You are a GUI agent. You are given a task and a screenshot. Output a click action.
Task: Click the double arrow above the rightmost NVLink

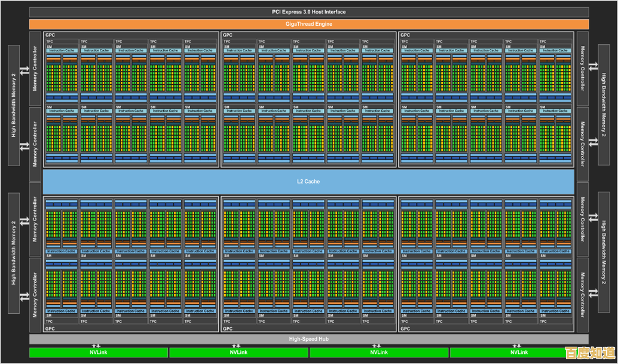(x=516, y=345)
